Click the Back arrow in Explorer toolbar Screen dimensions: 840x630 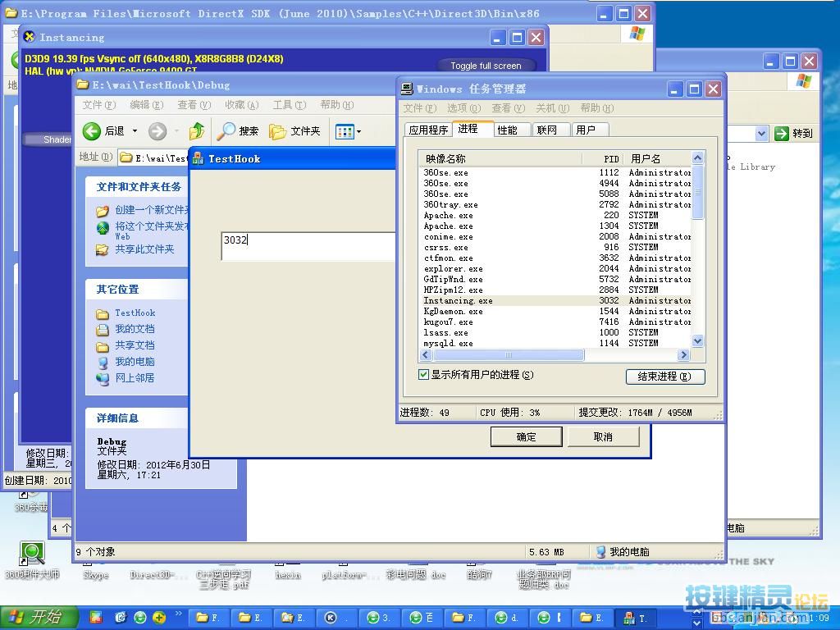(x=92, y=130)
